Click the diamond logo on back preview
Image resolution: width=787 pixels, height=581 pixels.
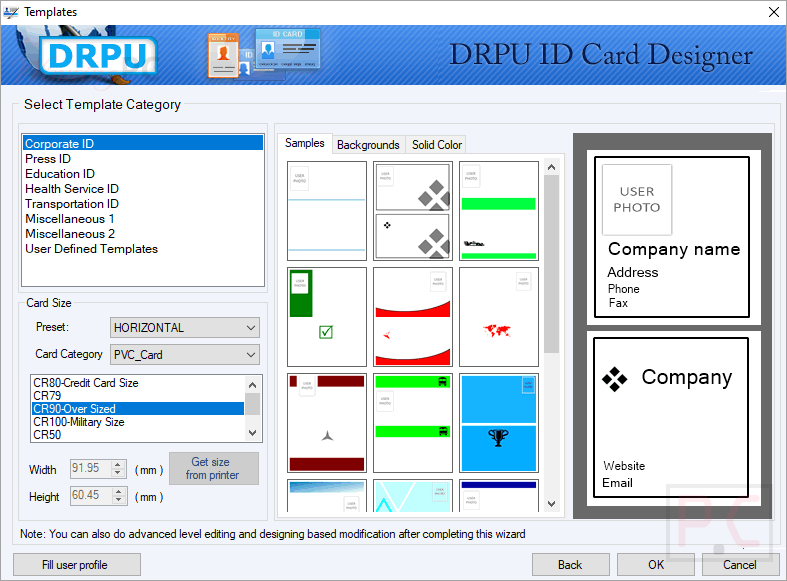[615, 379]
